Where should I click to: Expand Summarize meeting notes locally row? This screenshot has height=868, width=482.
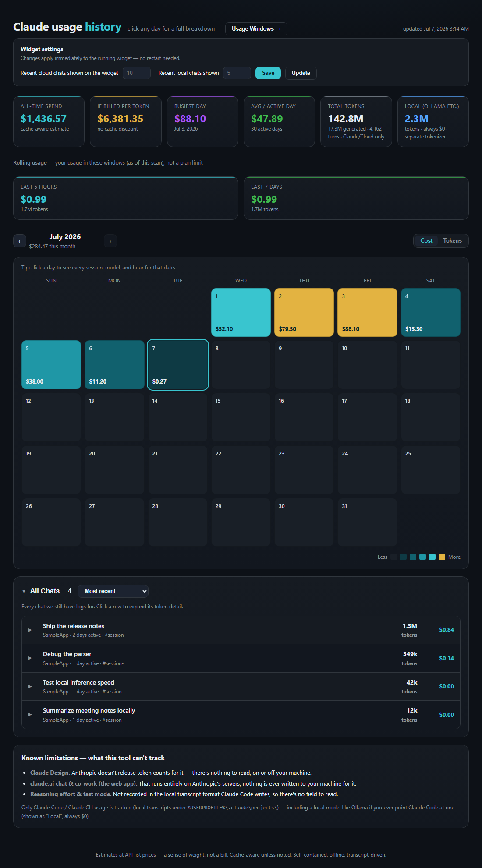click(x=241, y=715)
